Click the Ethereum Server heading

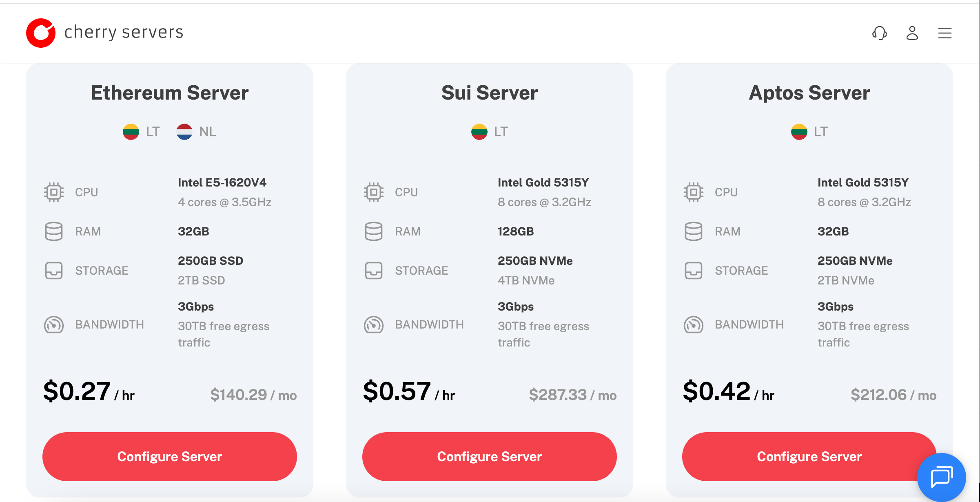point(170,93)
